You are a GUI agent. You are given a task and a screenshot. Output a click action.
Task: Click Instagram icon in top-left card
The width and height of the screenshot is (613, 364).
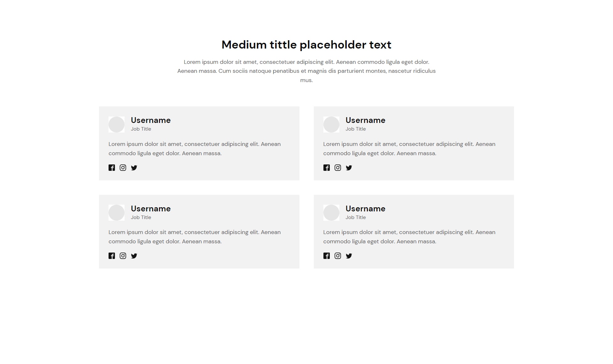(x=123, y=168)
